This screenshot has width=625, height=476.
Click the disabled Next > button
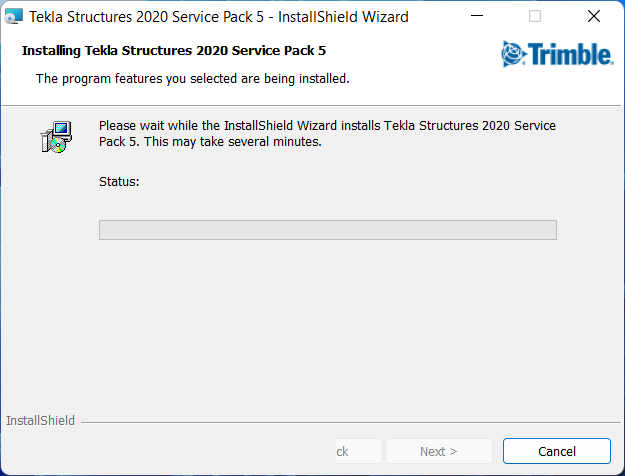(438, 451)
